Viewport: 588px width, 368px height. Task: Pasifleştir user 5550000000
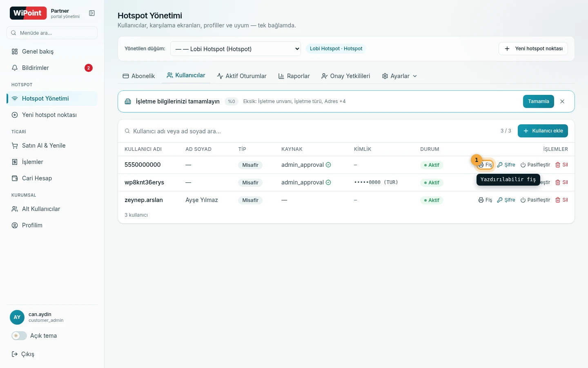(x=535, y=165)
